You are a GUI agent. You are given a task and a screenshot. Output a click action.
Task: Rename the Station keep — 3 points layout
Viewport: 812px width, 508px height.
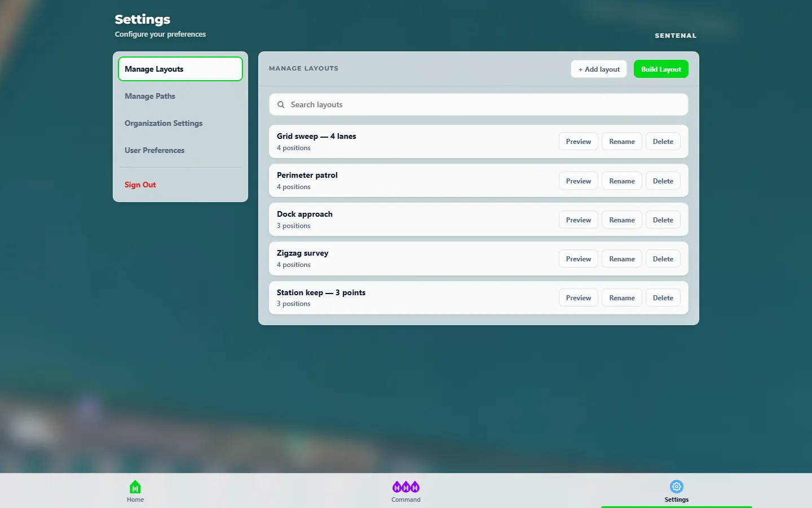[622, 297]
